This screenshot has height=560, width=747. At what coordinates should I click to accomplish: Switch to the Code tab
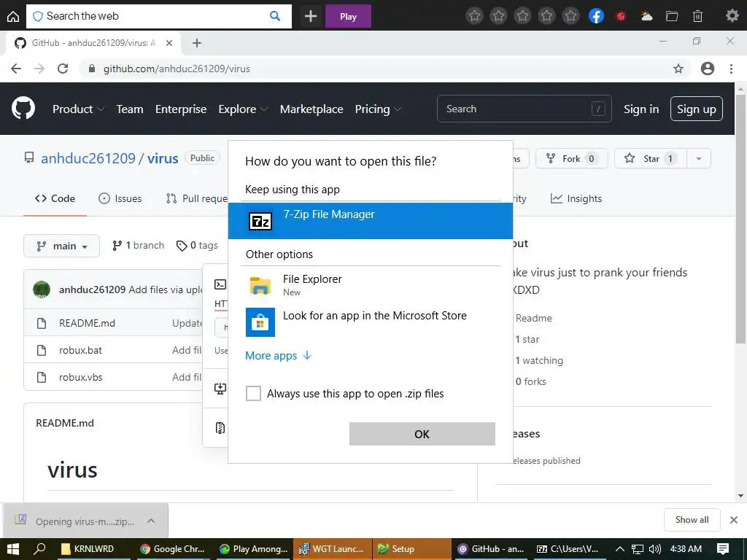click(x=55, y=198)
